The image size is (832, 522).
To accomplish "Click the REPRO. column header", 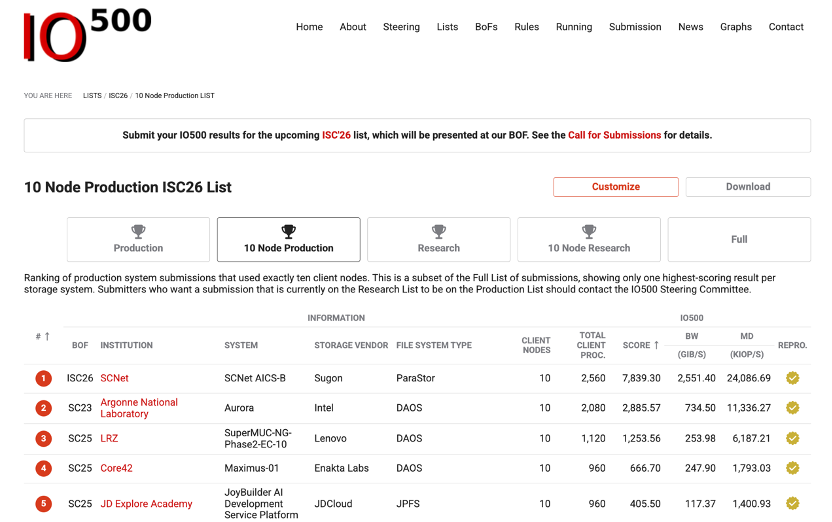I will click(x=793, y=345).
